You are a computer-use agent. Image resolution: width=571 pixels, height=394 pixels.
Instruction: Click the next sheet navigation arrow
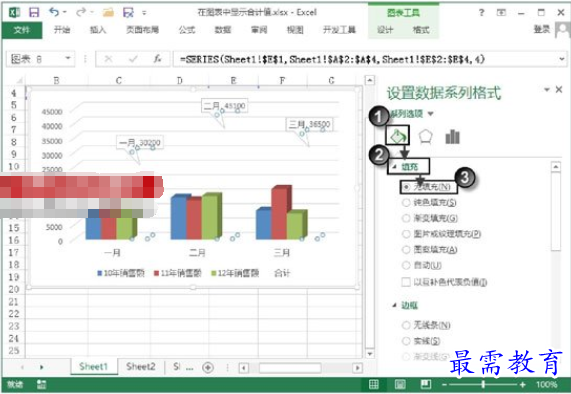pyautogui.click(x=42, y=367)
